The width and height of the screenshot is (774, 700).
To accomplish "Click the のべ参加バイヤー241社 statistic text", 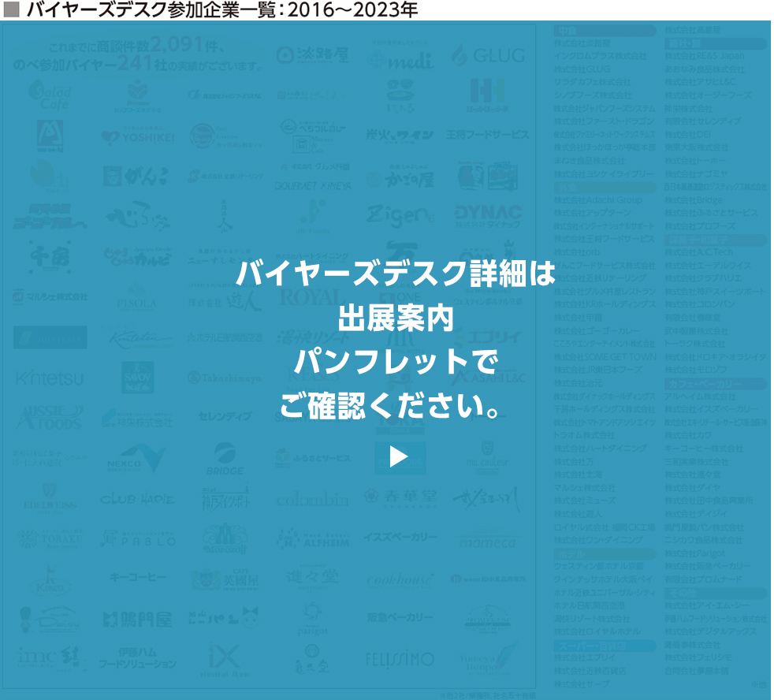I will 138,64.
